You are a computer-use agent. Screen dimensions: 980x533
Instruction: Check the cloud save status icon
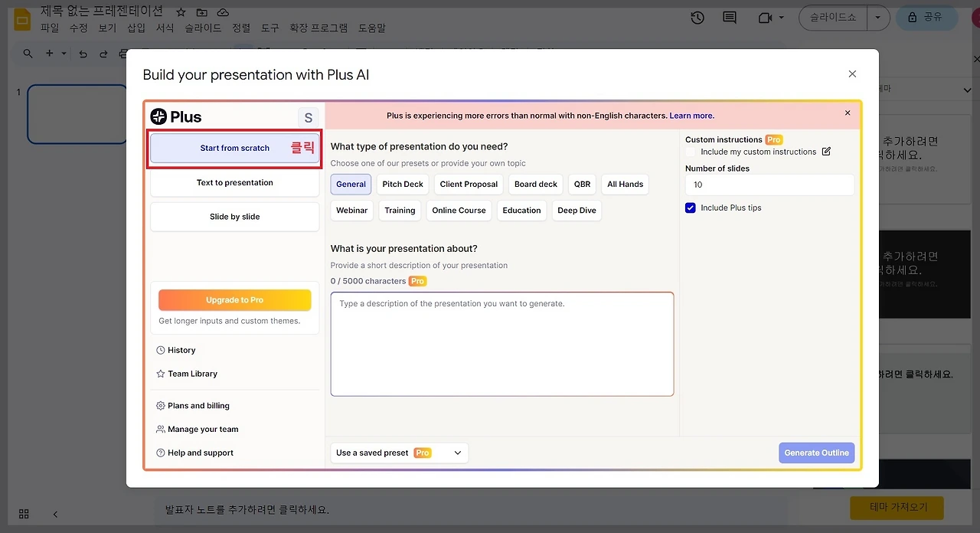(223, 12)
